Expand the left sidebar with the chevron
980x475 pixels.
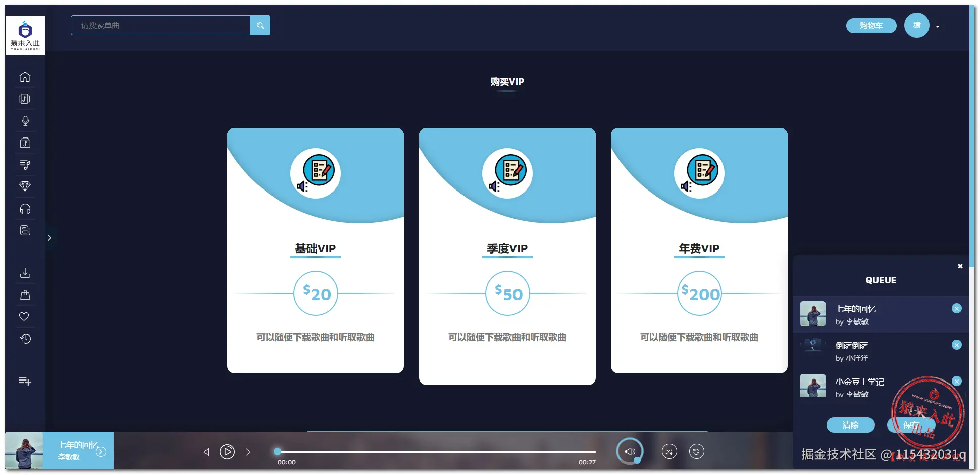click(x=49, y=238)
